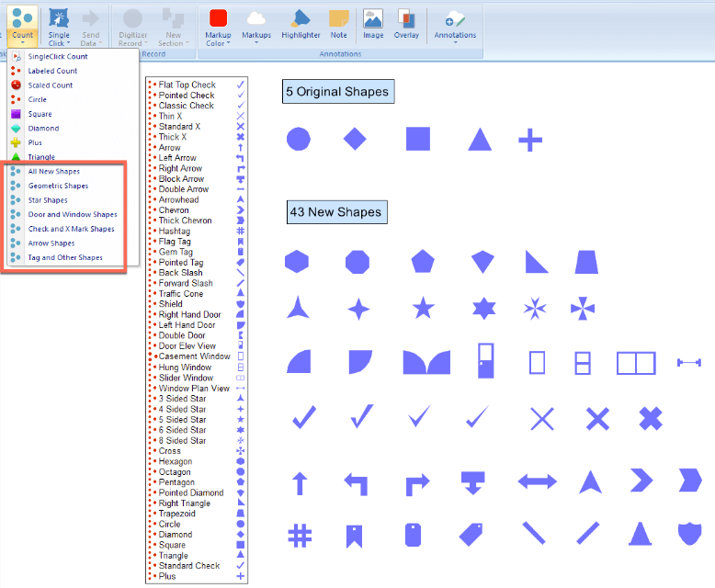Select Left Hand Door list entry
Image resolution: width=715 pixels, height=588 pixels.
(x=197, y=325)
